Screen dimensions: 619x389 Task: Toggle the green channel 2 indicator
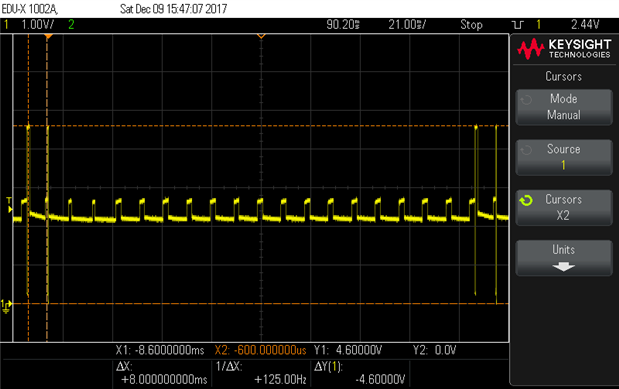(71, 24)
